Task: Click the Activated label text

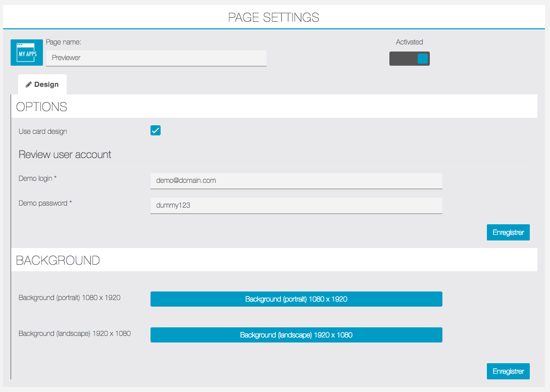Action: click(409, 42)
